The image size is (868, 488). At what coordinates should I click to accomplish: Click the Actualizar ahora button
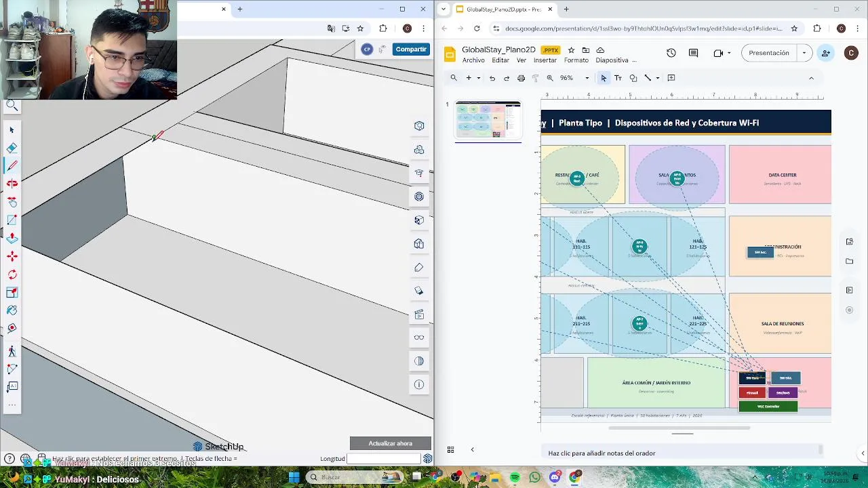tap(391, 443)
